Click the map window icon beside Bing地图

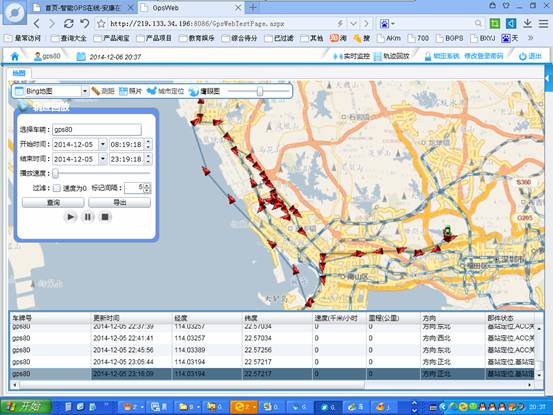point(19,91)
